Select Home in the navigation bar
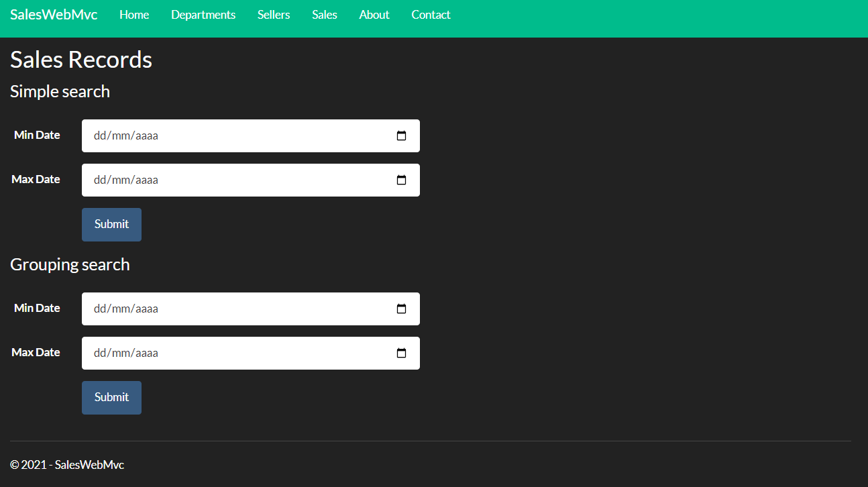Image resolution: width=868 pixels, height=487 pixels. (134, 14)
